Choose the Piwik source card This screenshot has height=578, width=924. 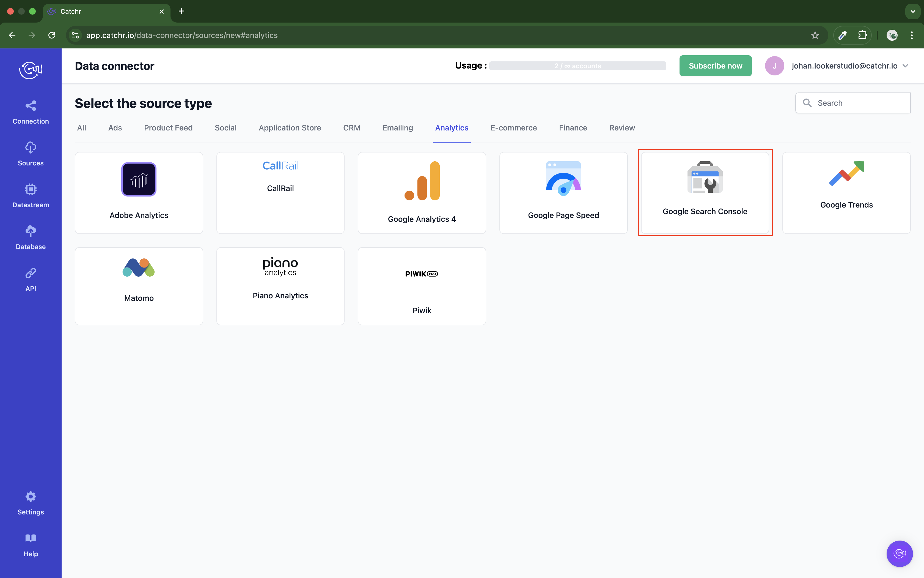(x=422, y=286)
